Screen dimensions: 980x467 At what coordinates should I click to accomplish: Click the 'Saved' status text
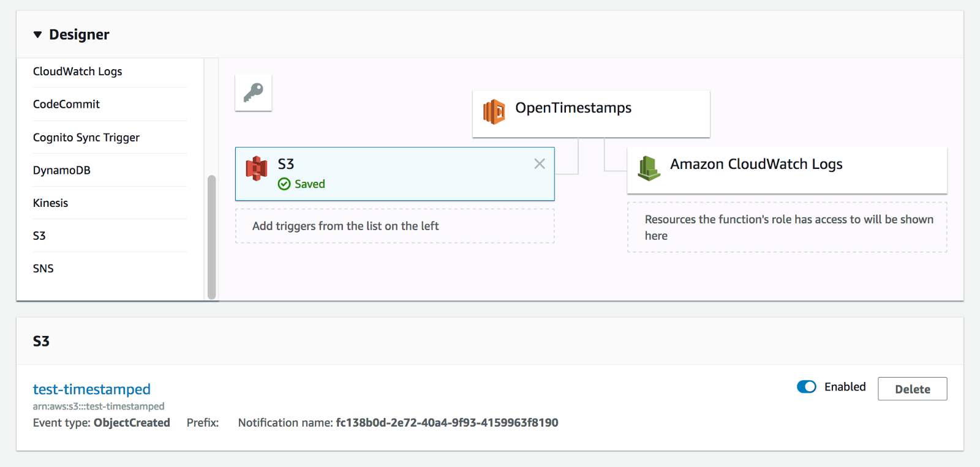310,184
